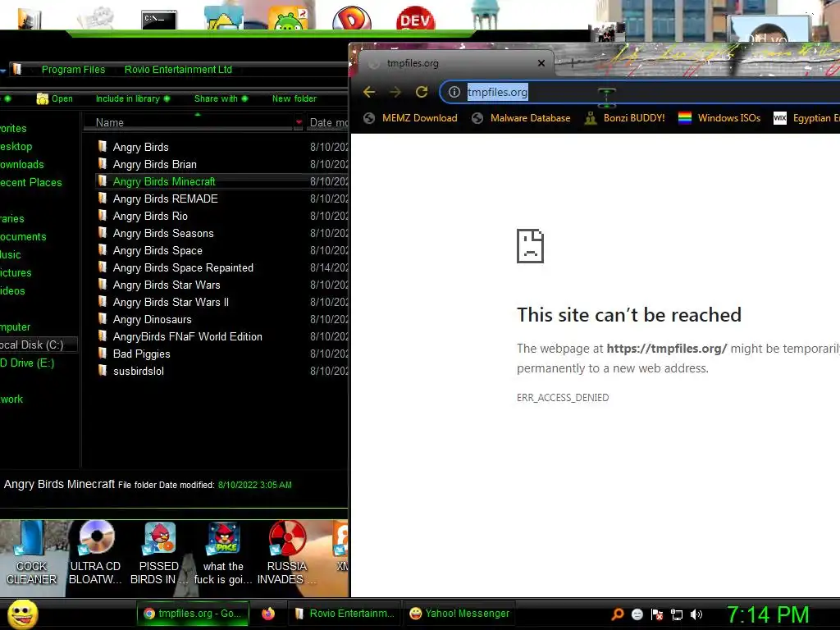Open the Bonzi BUDDY! bookmark
Screen dimensions: 840x630
point(624,118)
